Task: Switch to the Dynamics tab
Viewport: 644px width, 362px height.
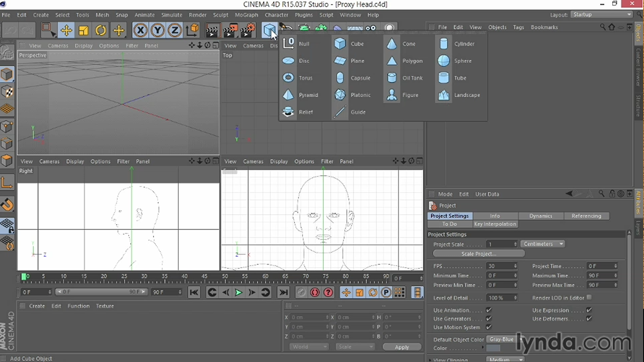Action: point(540,216)
